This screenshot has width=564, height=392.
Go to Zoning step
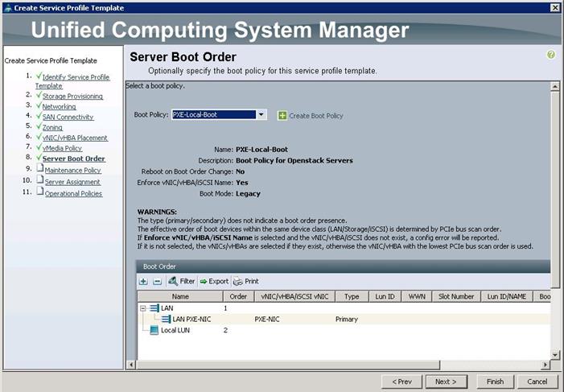52,127
